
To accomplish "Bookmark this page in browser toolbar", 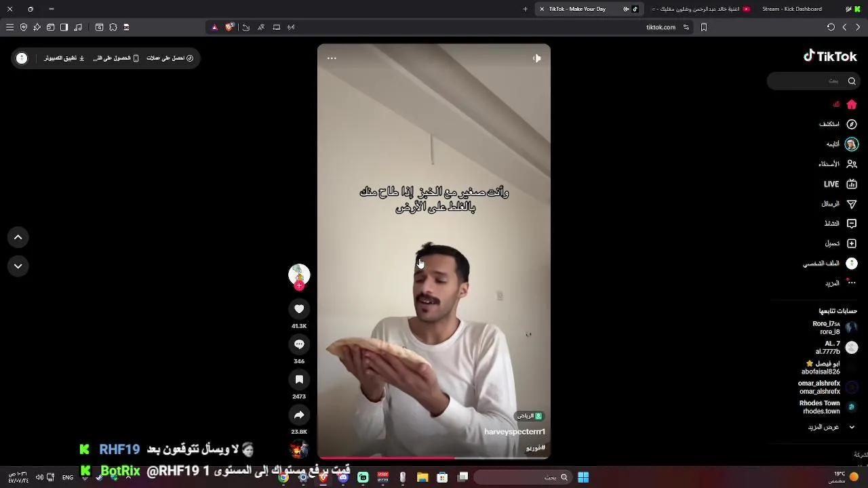I will click(704, 27).
